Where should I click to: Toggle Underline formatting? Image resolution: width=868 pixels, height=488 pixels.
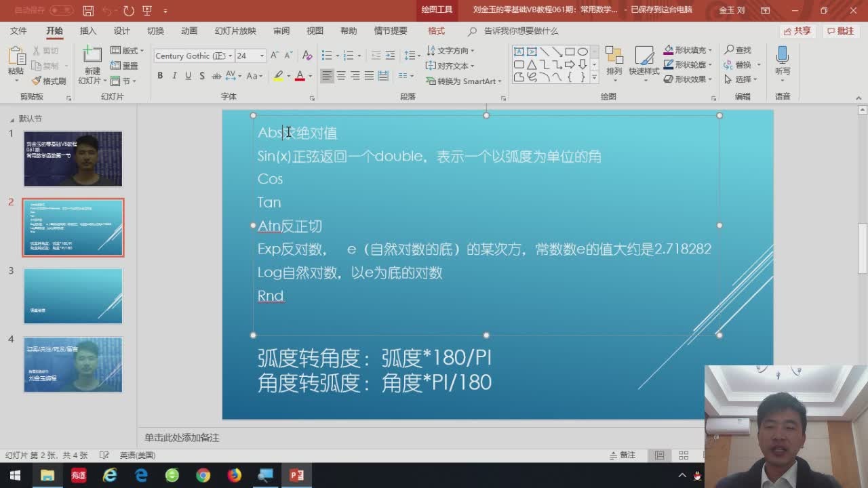pyautogui.click(x=188, y=76)
